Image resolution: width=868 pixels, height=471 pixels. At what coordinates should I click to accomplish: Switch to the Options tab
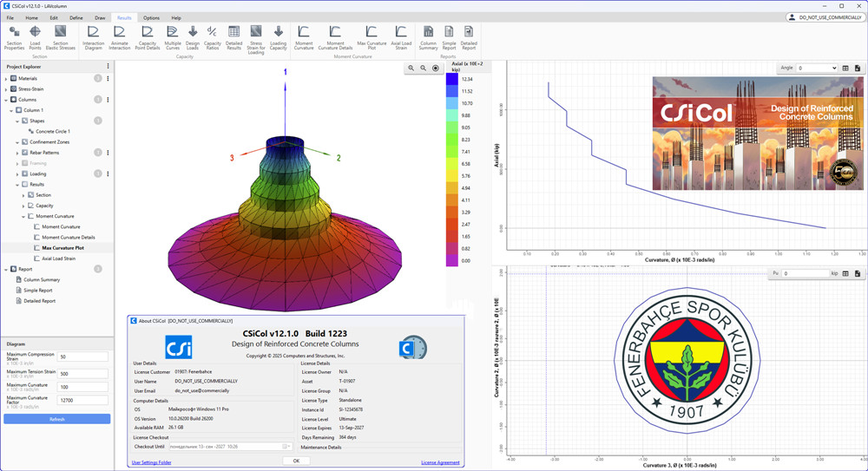(x=151, y=17)
